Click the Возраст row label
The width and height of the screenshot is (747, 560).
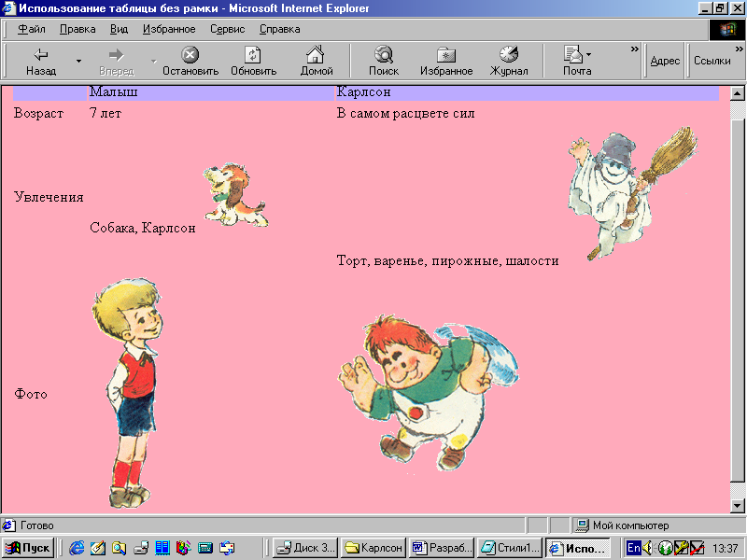pos(38,114)
